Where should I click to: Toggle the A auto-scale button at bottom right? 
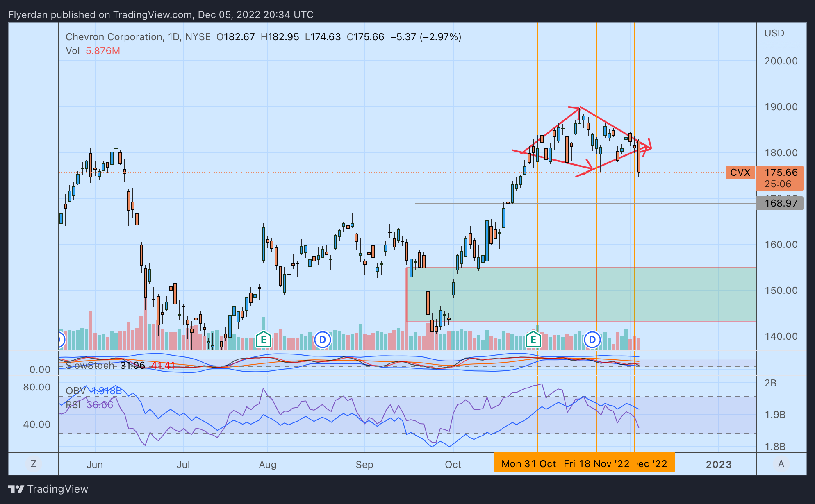tap(781, 464)
